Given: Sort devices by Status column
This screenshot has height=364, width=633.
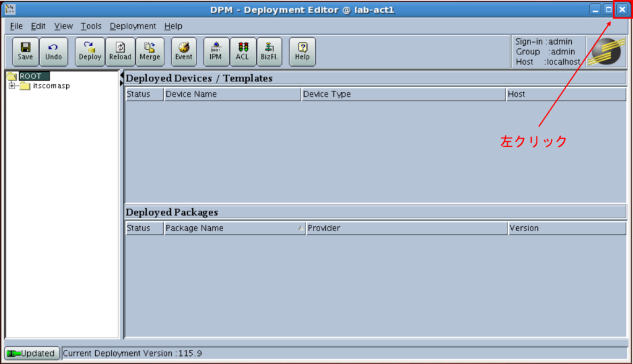Looking at the screenshot, I should pyautogui.click(x=144, y=94).
